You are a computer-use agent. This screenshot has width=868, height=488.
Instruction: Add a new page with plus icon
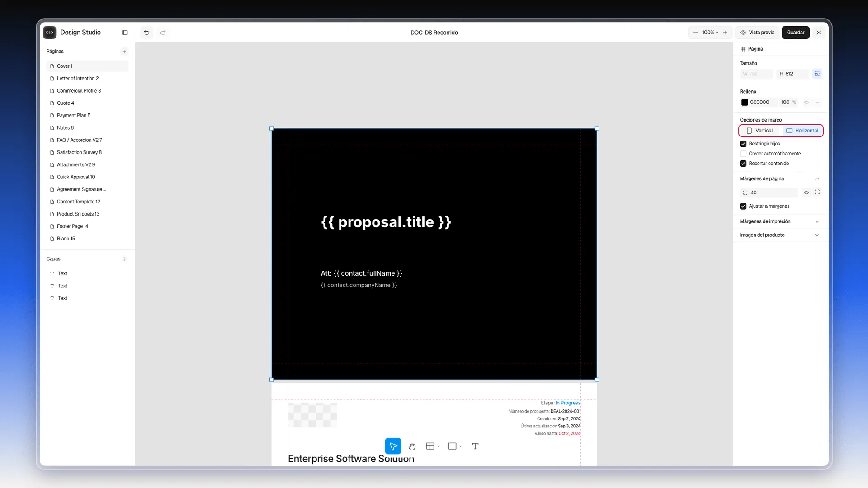[124, 52]
